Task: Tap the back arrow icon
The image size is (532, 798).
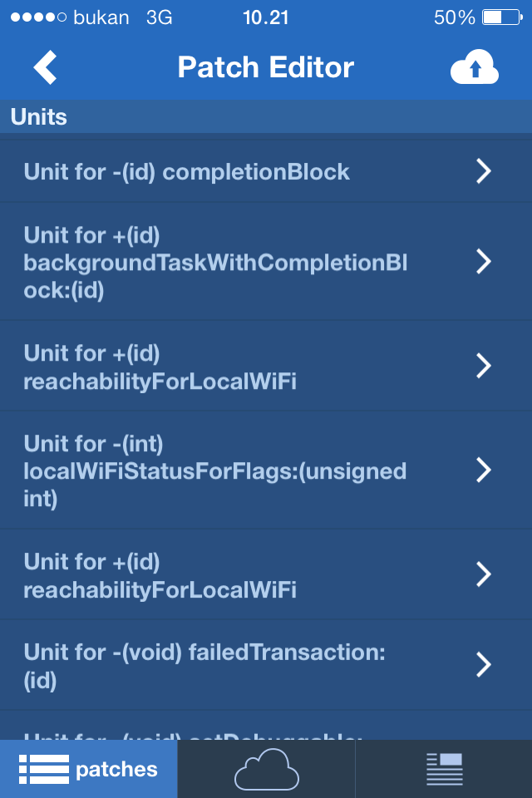Action: 46,67
